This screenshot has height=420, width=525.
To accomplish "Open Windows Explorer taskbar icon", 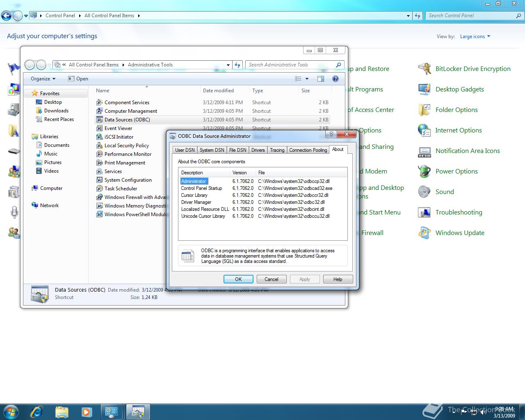I will (x=62, y=411).
